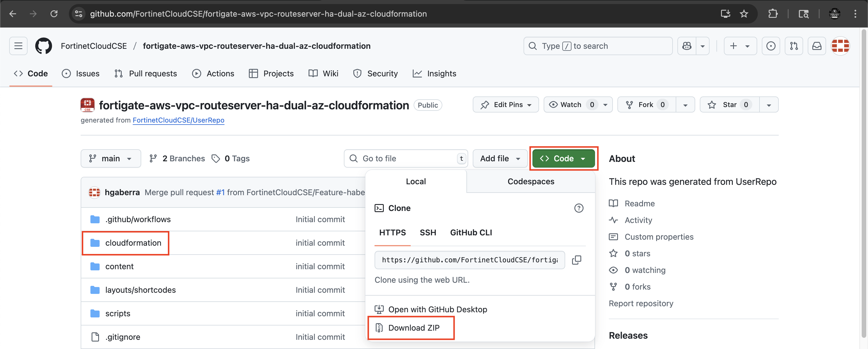Copy the HTTPS clone URL to clipboard
This screenshot has width=868, height=349.
(x=577, y=260)
